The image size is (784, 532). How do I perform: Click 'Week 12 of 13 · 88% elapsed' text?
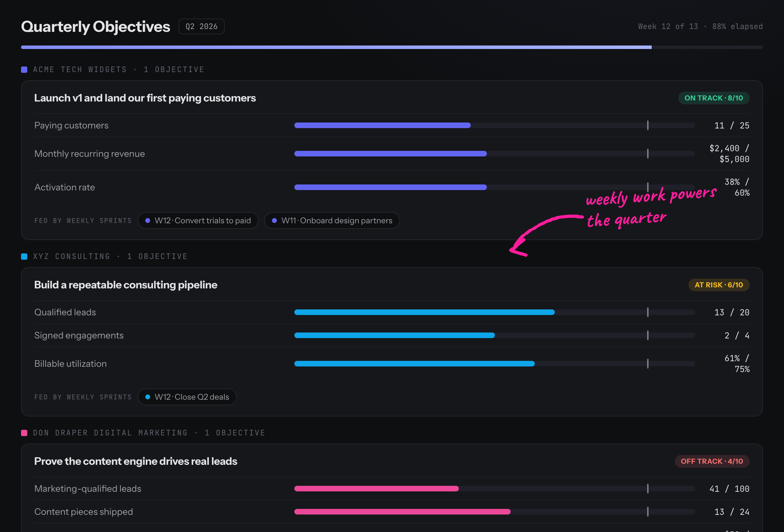700,27
